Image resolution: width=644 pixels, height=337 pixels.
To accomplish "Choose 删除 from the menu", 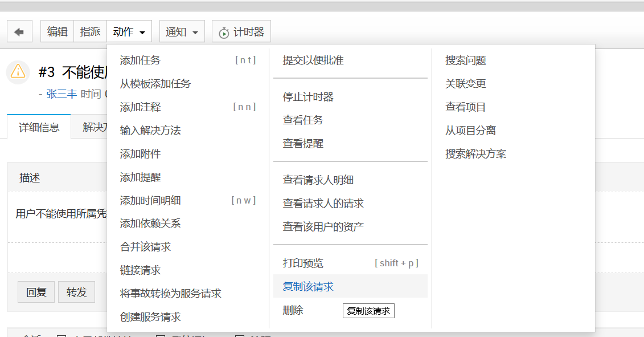I will pyautogui.click(x=293, y=310).
